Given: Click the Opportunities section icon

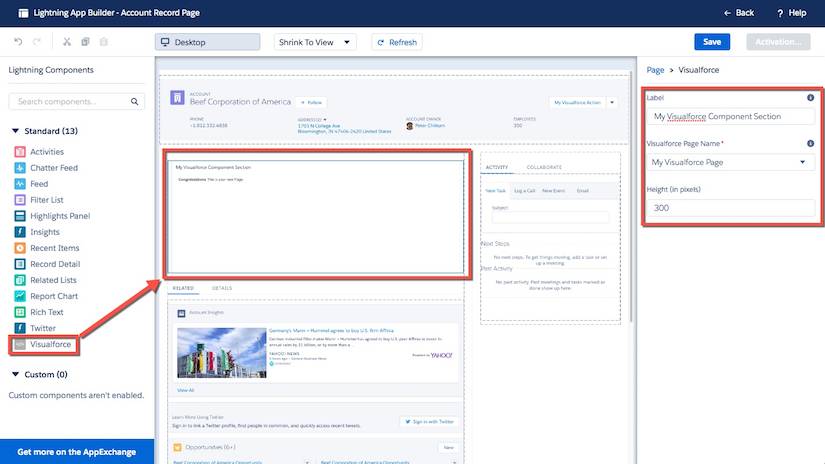Looking at the screenshot, I should coord(177,447).
